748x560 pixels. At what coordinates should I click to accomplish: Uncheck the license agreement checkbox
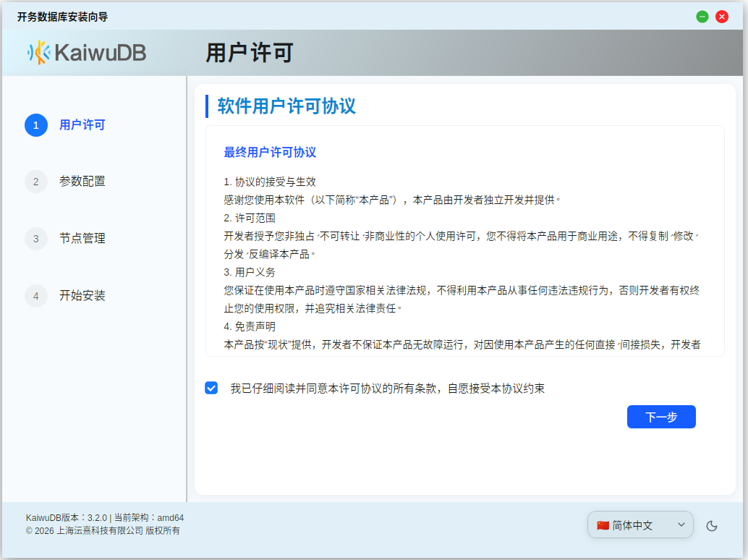[x=211, y=388]
